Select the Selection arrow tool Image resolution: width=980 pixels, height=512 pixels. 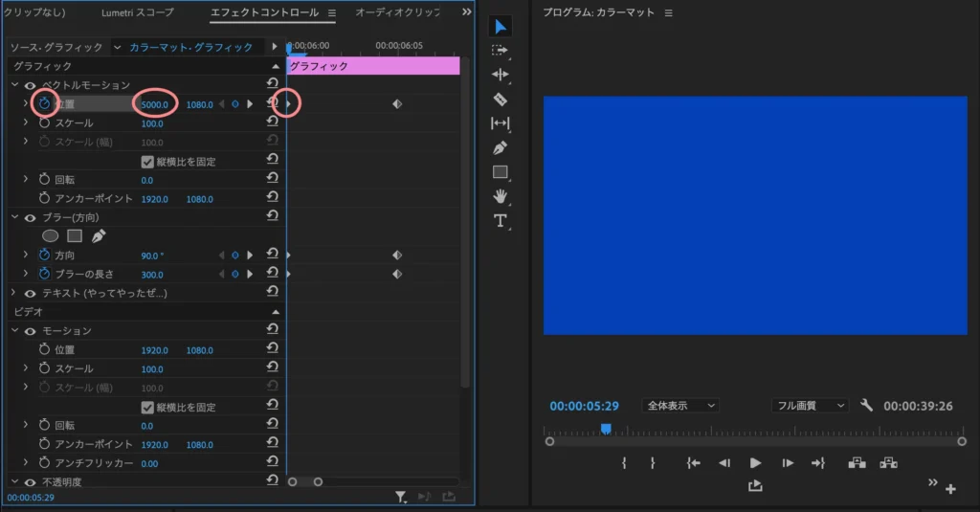500,26
